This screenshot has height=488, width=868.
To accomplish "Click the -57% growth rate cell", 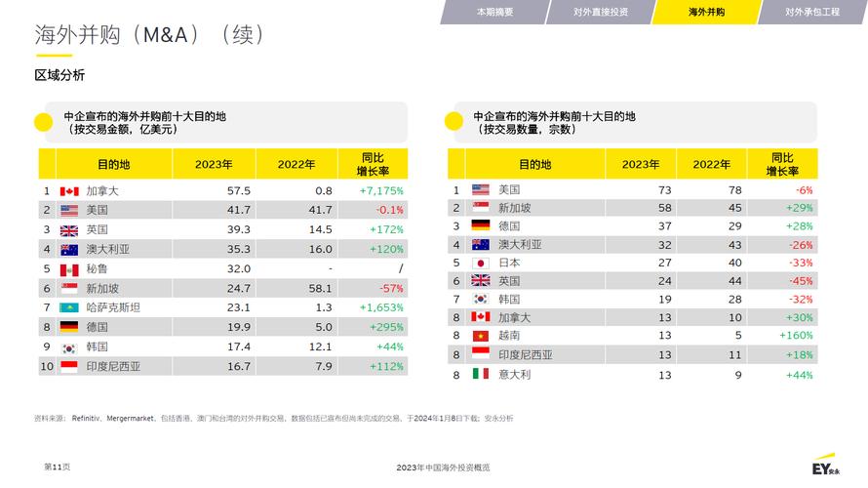I will [391, 289].
